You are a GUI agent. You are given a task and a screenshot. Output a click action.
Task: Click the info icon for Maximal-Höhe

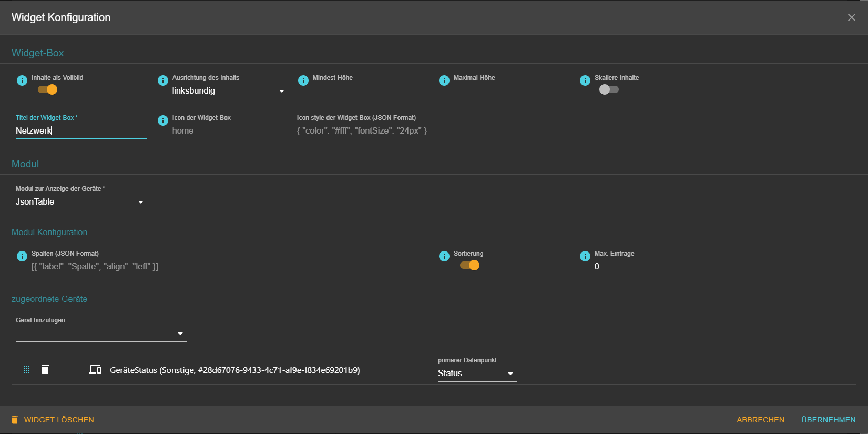(444, 80)
